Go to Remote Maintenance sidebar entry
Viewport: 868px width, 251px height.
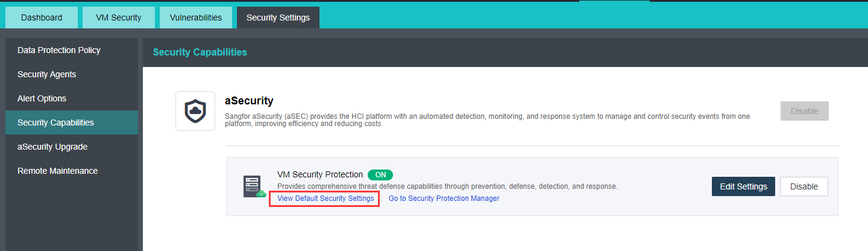pyautogui.click(x=58, y=171)
